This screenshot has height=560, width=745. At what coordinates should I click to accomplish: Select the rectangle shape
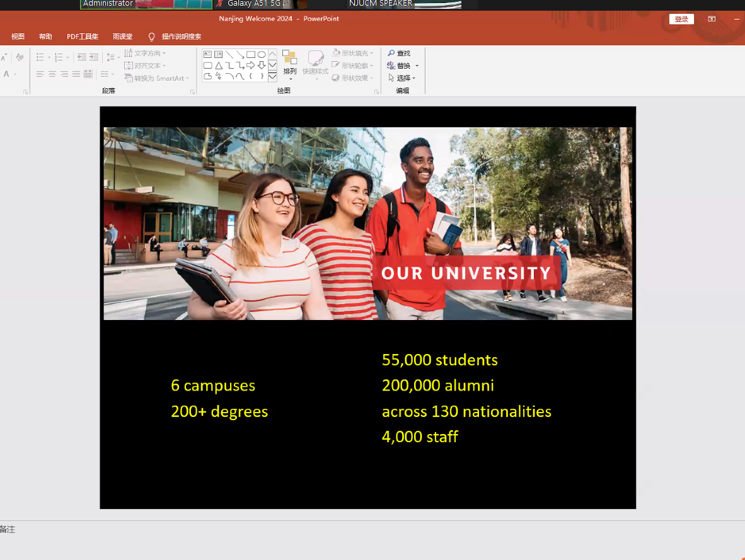click(x=251, y=54)
